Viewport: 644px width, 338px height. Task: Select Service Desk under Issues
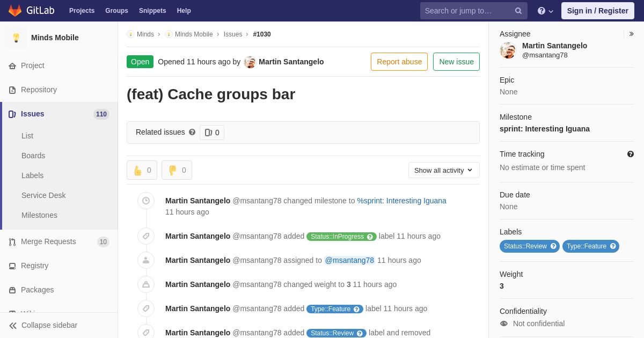pyautogui.click(x=43, y=195)
